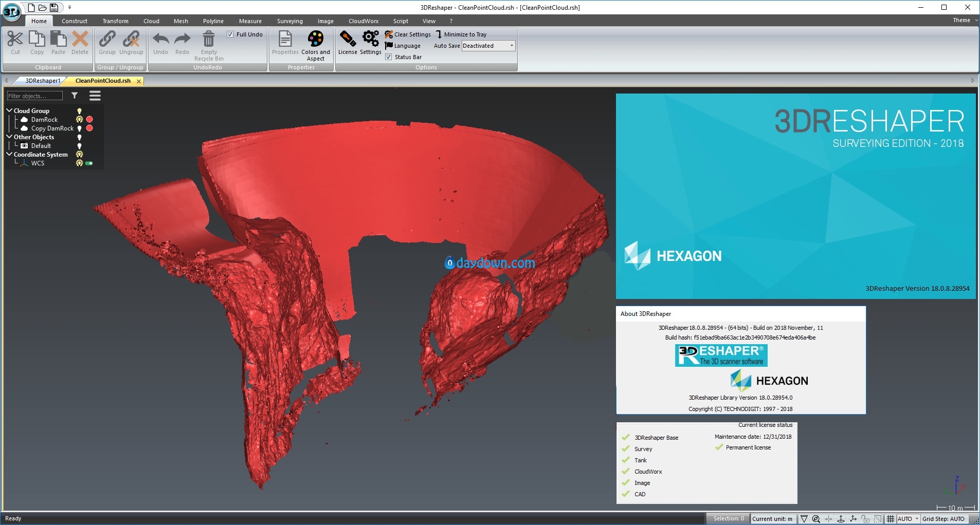This screenshot has height=525, width=980.
Task: Toggle WCS visibility light bulb
Action: point(79,163)
